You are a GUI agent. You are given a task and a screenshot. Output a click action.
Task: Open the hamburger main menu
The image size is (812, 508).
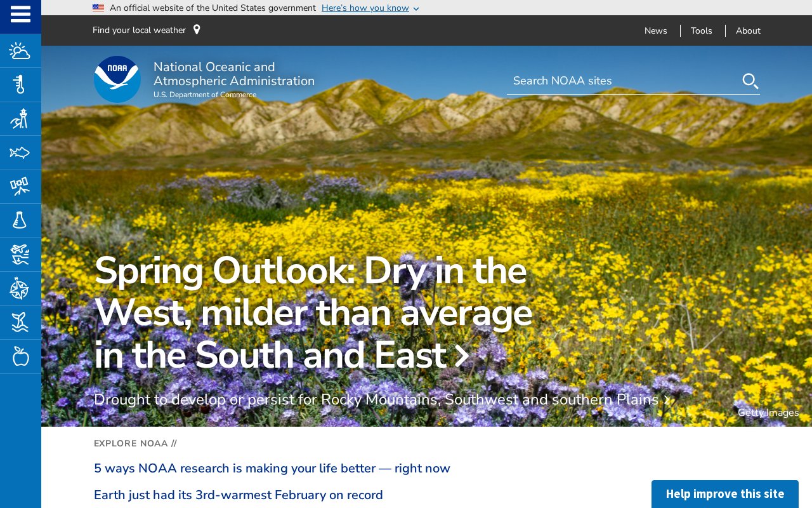point(20,15)
